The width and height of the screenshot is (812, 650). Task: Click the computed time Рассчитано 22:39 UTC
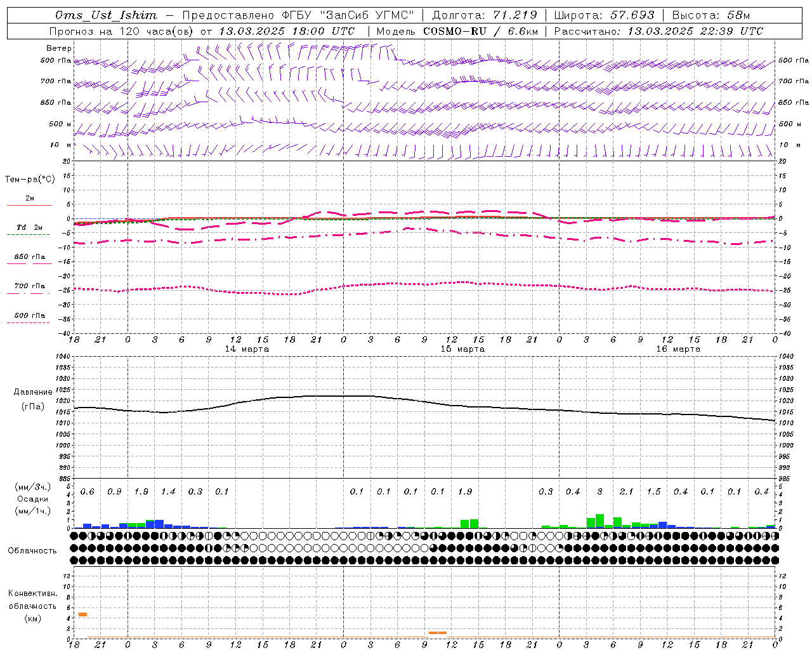658,31
